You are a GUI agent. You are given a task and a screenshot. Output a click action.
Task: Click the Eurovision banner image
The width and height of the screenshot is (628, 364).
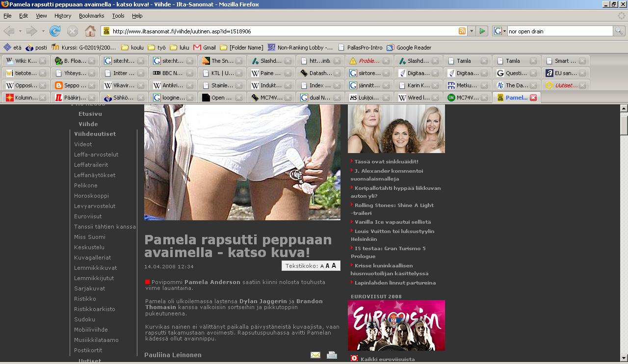click(x=396, y=325)
